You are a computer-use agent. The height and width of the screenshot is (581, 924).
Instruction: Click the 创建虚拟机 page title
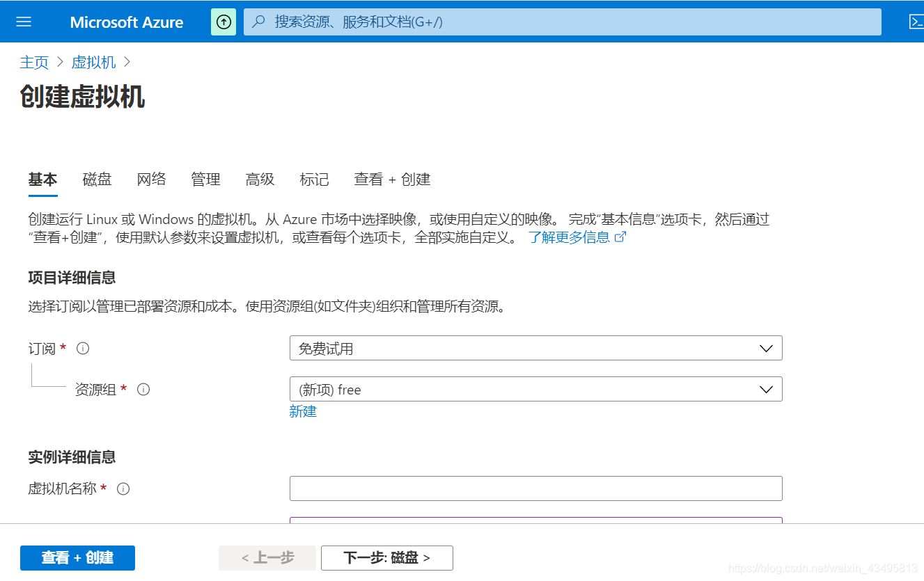tap(82, 97)
